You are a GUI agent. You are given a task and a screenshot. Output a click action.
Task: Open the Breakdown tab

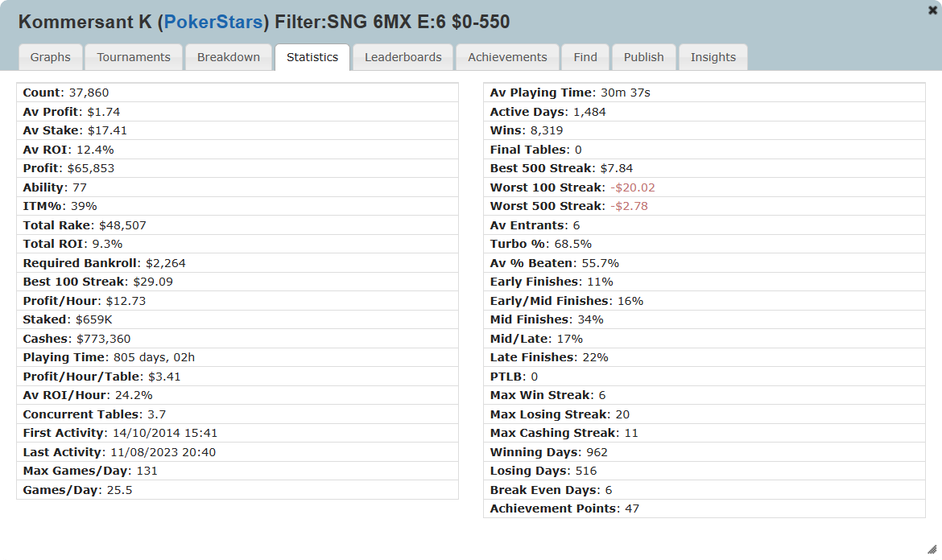229,57
